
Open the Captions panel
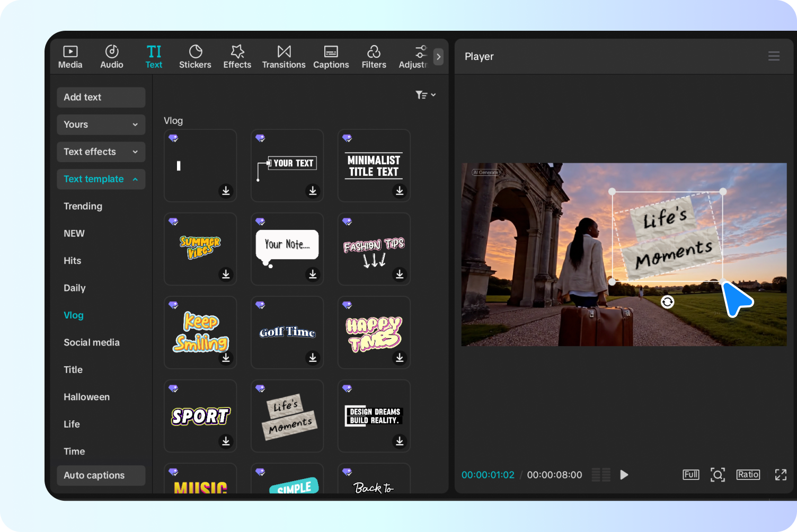(x=331, y=56)
